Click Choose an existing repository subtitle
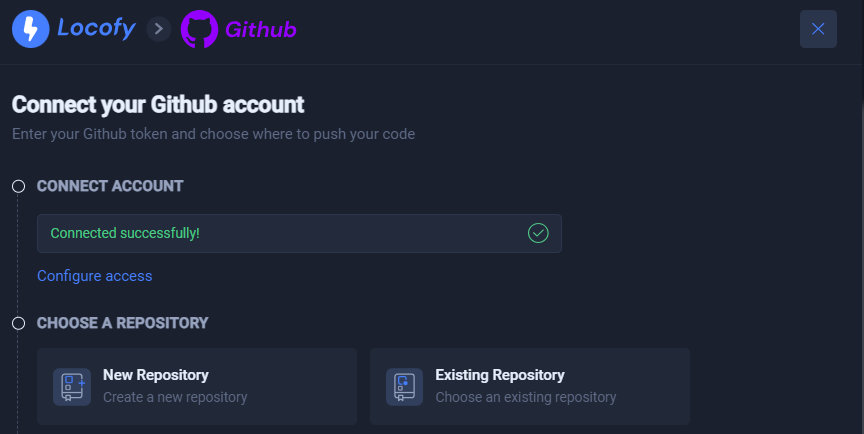This screenshot has width=864, height=434. click(526, 397)
